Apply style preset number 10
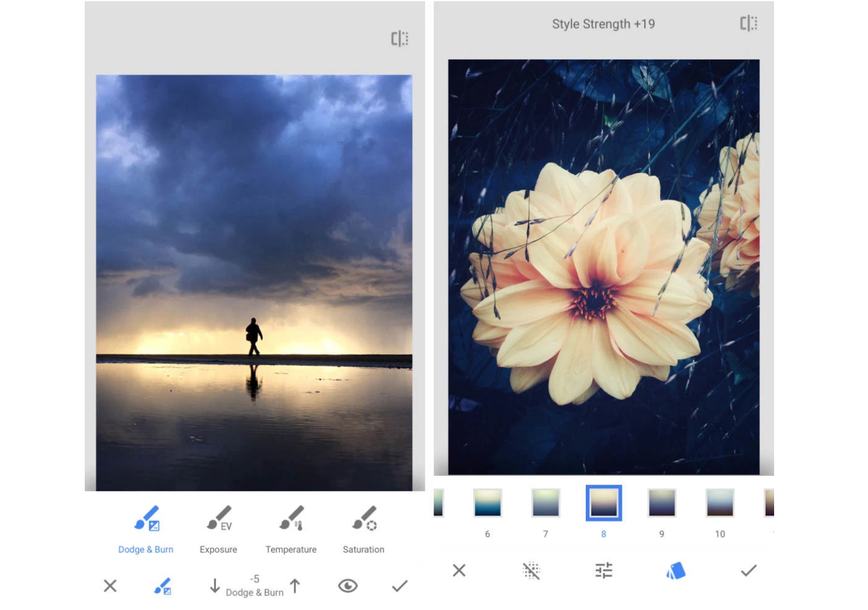This screenshot has height=610, width=868. [x=720, y=503]
